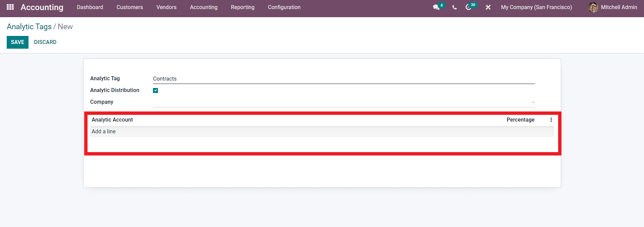Click the Discard button

(45, 42)
